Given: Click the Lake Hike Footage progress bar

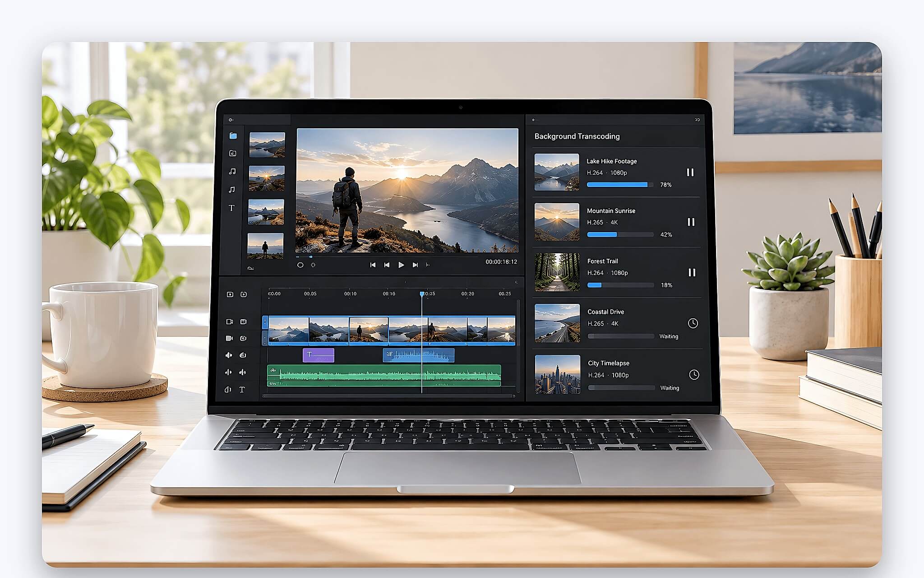Looking at the screenshot, I should pyautogui.click(x=620, y=185).
